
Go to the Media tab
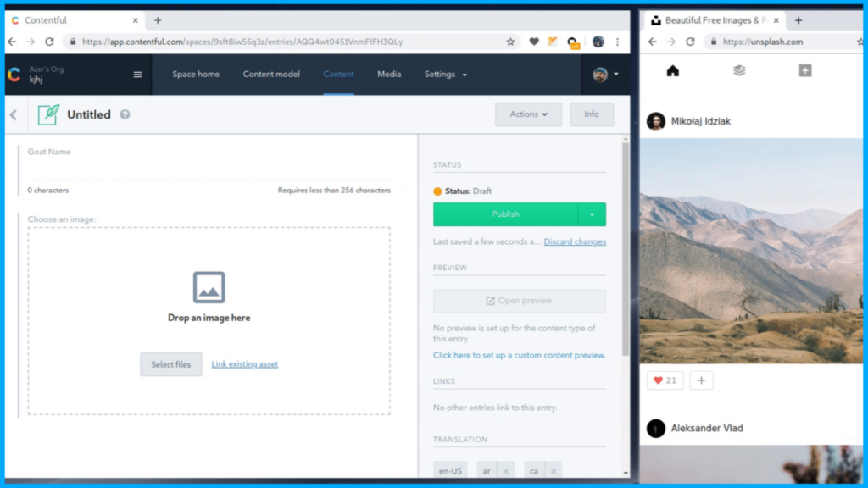(x=389, y=75)
